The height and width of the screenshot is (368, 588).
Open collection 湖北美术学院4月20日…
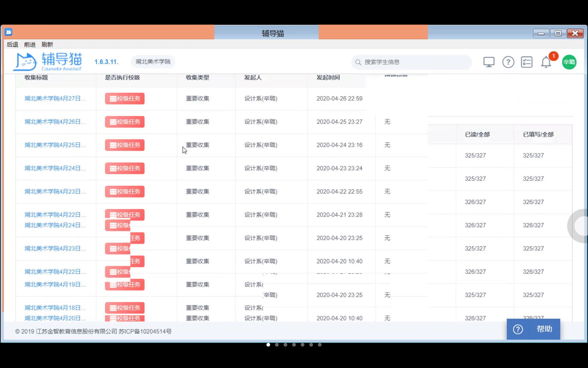pyautogui.click(x=55, y=318)
